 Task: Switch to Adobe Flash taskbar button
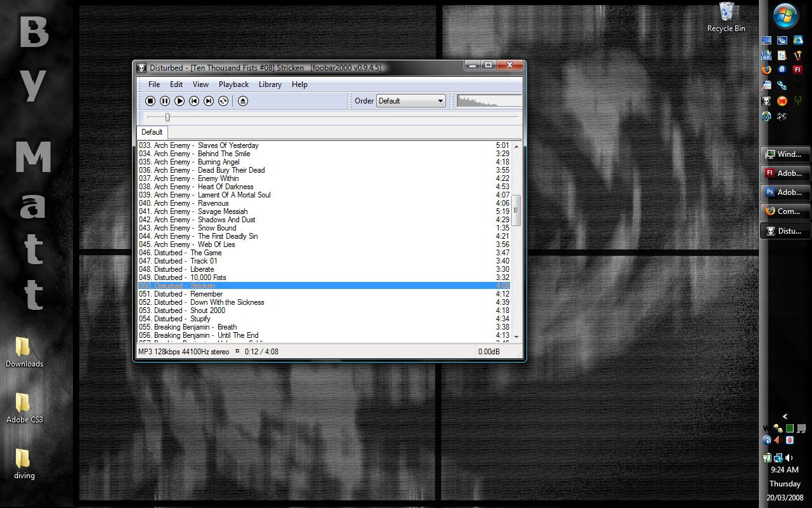click(x=785, y=173)
